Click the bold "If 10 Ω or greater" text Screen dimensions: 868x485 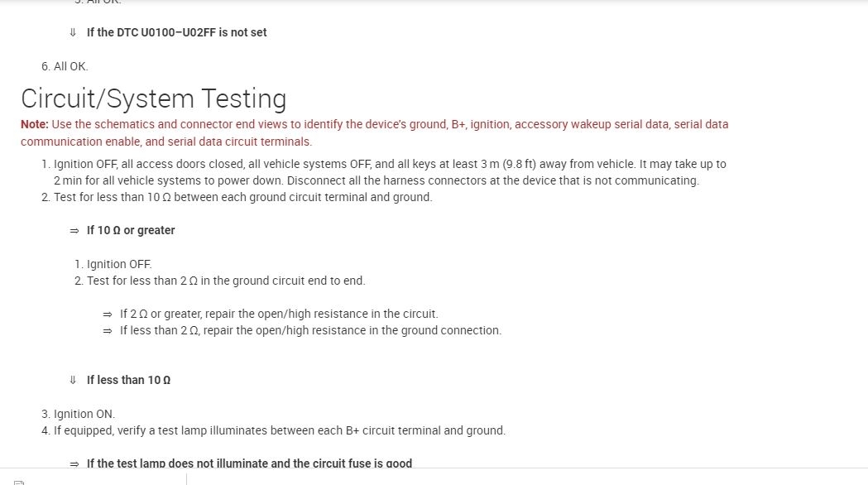click(131, 231)
